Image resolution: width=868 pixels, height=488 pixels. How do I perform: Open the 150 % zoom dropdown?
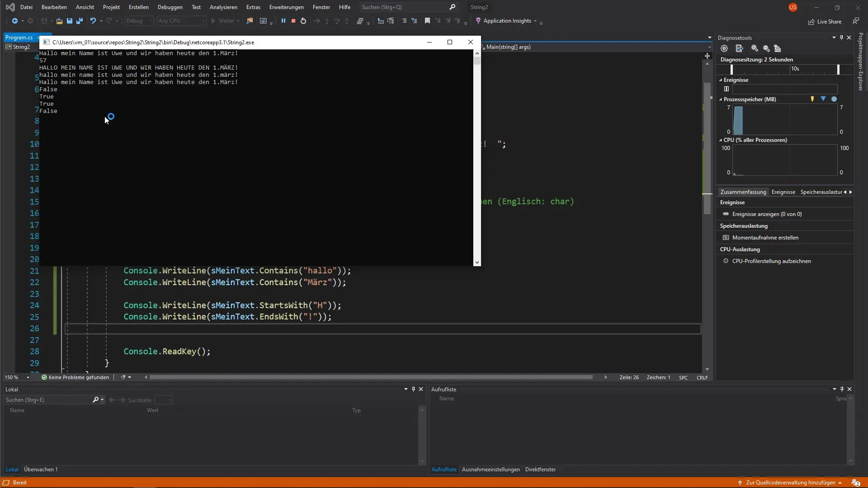pos(28,377)
